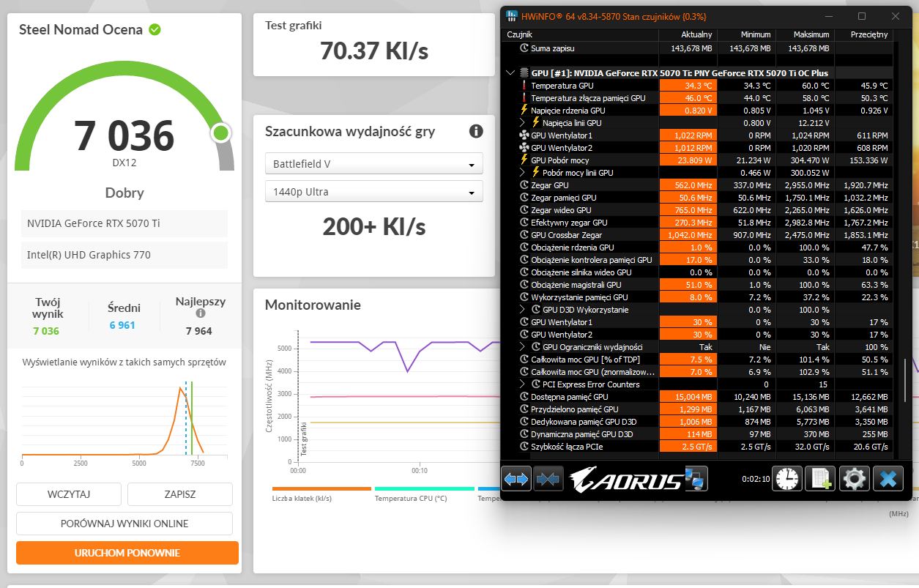
Task: Click the clock icon of Zegar GPU row
Action: click(x=524, y=185)
